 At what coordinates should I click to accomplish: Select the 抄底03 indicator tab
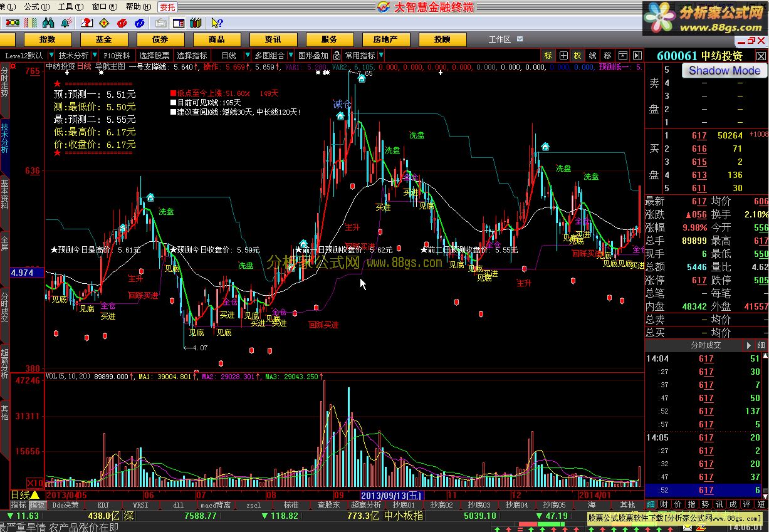(x=479, y=505)
